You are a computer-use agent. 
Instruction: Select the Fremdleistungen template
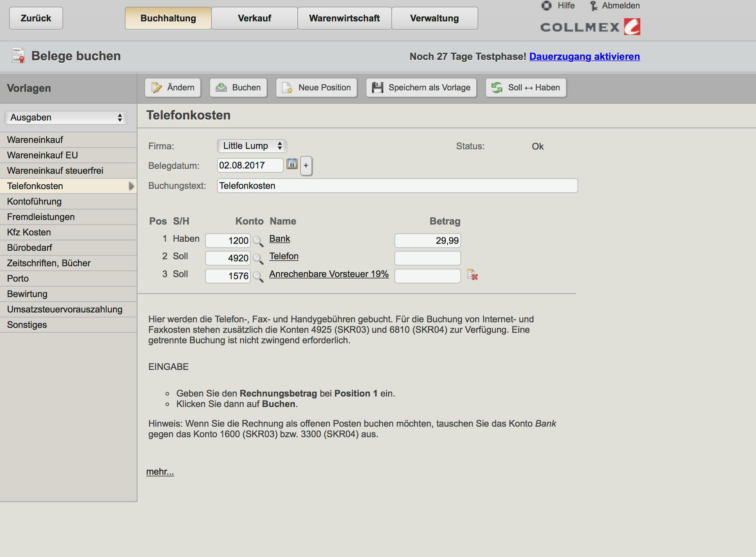click(x=68, y=217)
